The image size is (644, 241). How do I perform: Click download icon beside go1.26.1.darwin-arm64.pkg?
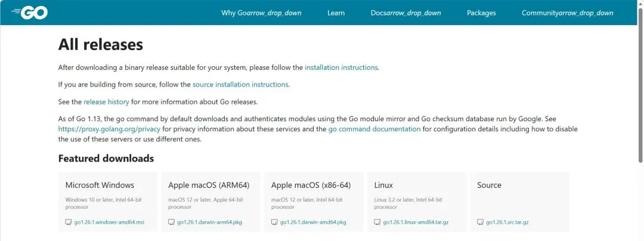pos(172,223)
